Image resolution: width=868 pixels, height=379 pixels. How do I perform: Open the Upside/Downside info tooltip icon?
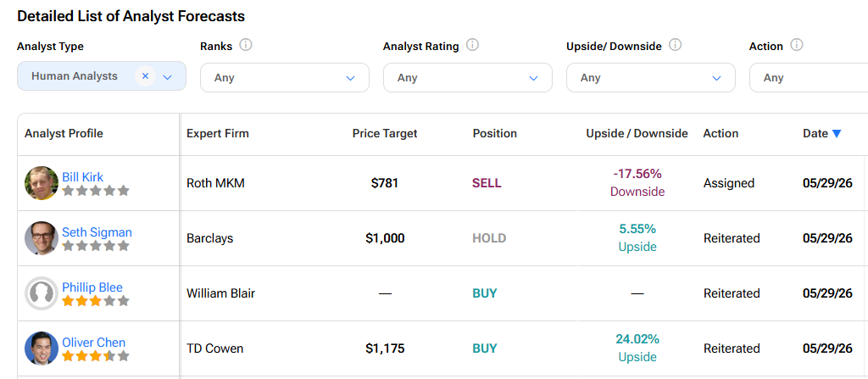click(676, 45)
